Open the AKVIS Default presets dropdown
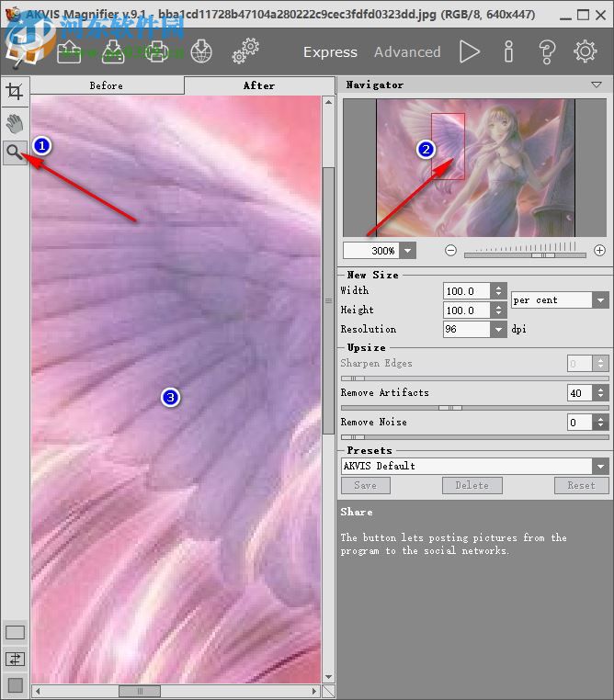The height and width of the screenshot is (700, 614). 474,466
